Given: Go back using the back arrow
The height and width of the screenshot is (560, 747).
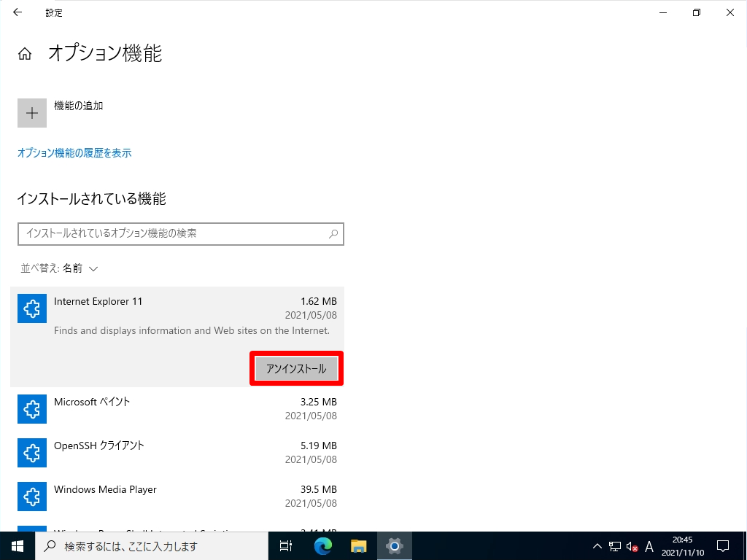Looking at the screenshot, I should pyautogui.click(x=18, y=12).
